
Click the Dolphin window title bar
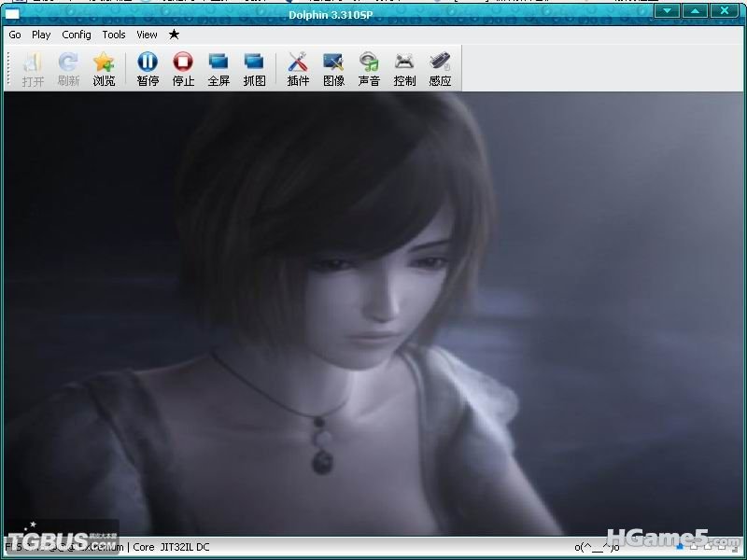[x=373, y=12]
